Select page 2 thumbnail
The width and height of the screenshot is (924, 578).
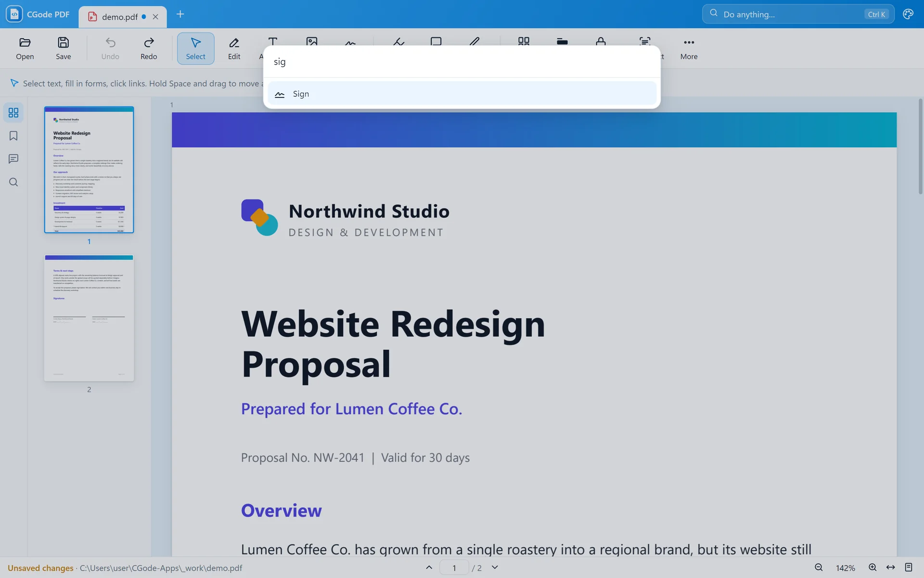click(x=89, y=318)
